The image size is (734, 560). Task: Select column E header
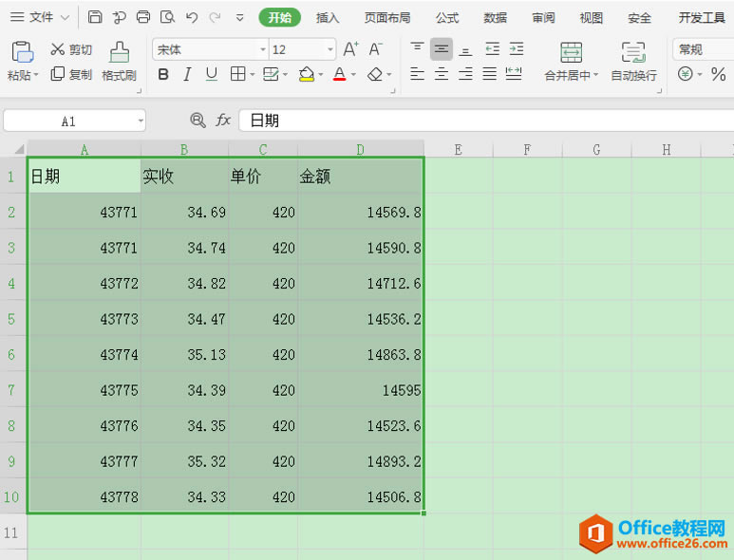click(459, 150)
